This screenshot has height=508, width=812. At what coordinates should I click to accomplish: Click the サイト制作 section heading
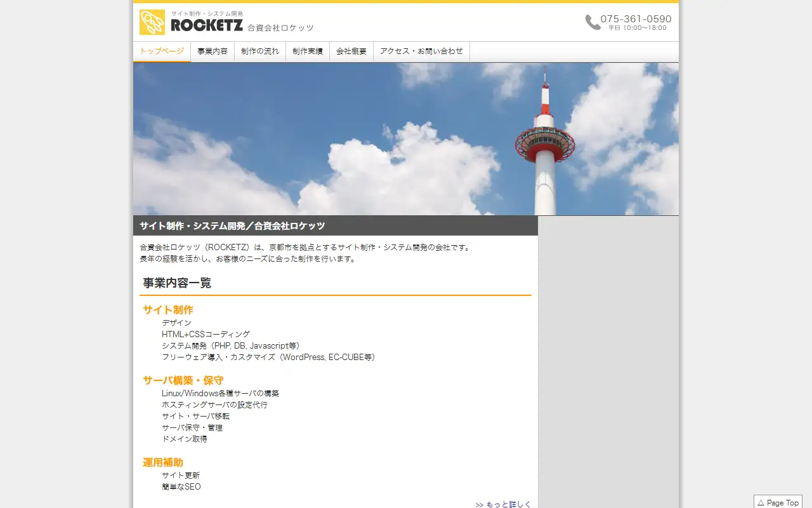click(168, 310)
